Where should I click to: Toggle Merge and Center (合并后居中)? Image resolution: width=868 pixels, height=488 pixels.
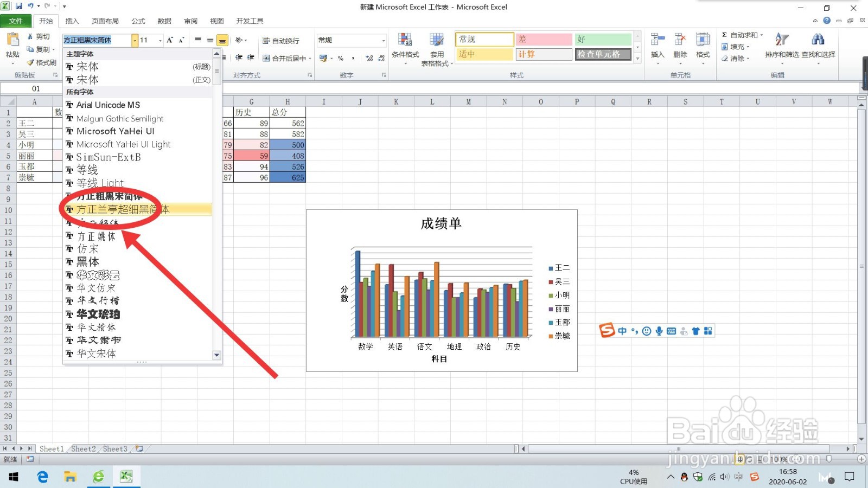coord(284,58)
